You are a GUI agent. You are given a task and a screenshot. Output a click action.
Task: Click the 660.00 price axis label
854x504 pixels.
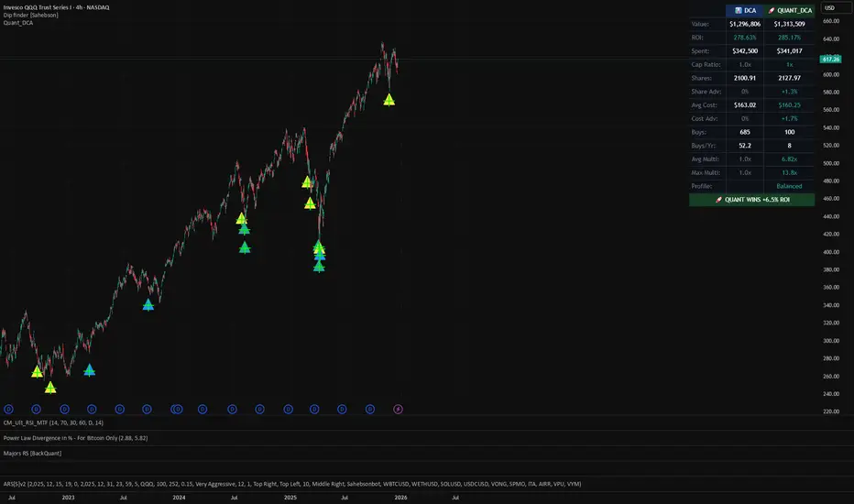(x=830, y=21)
